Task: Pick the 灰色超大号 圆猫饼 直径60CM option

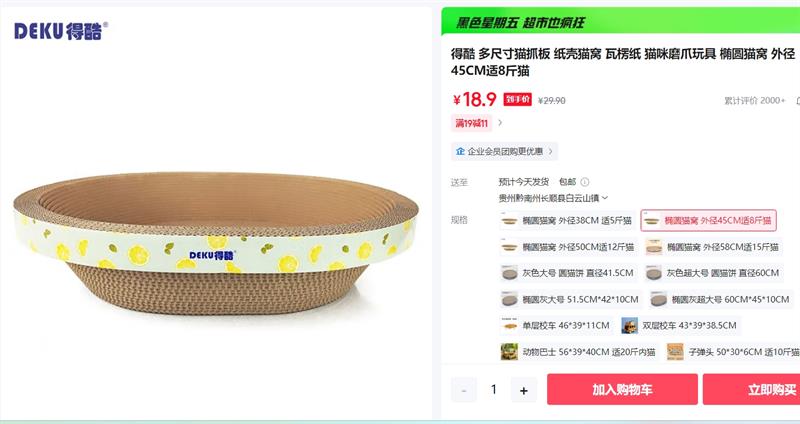Action: (x=712, y=272)
